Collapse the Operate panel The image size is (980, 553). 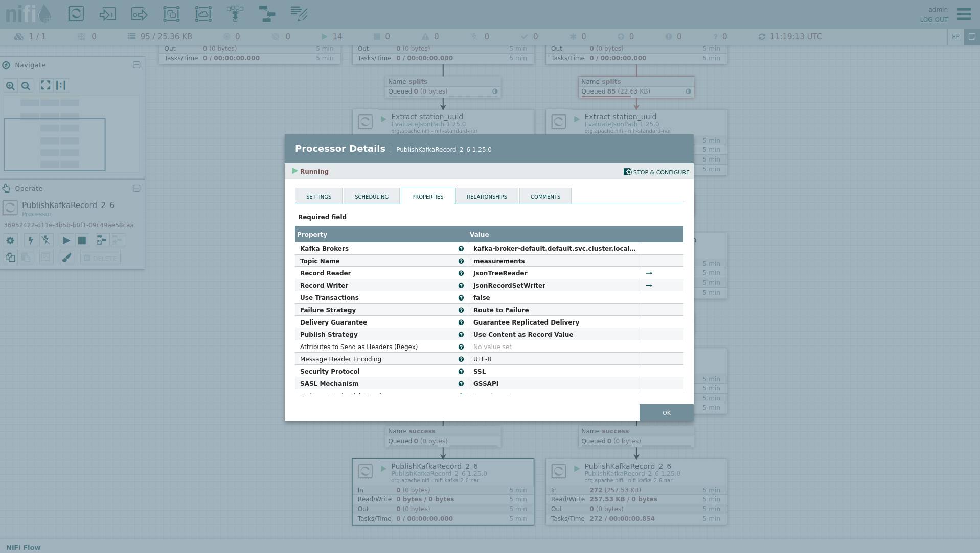(x=136, y=188)
